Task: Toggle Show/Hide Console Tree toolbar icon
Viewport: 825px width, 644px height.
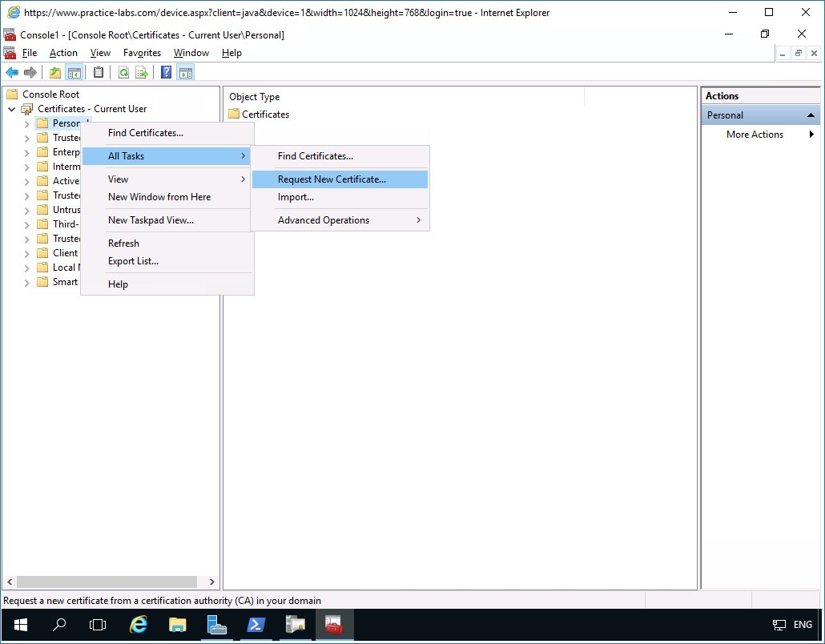Action: [x=74, y=73]
